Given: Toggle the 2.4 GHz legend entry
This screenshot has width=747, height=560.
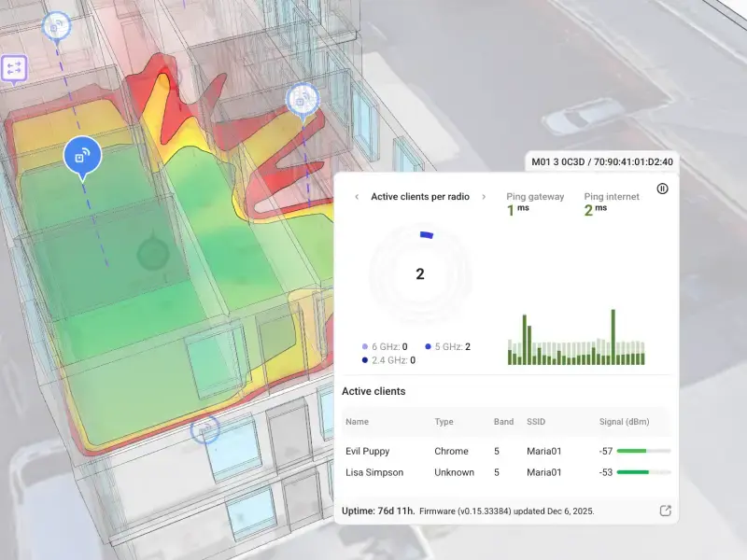Looking at the screenshot, I should (388, 360).
